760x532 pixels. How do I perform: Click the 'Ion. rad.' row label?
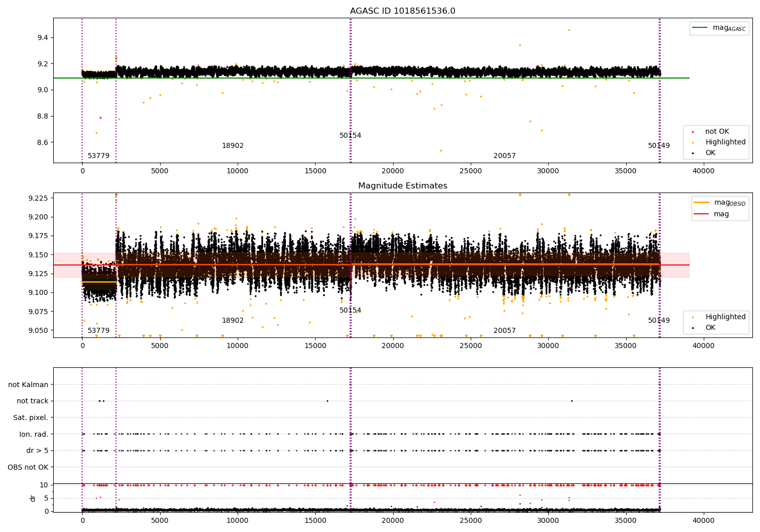[34, 434]
